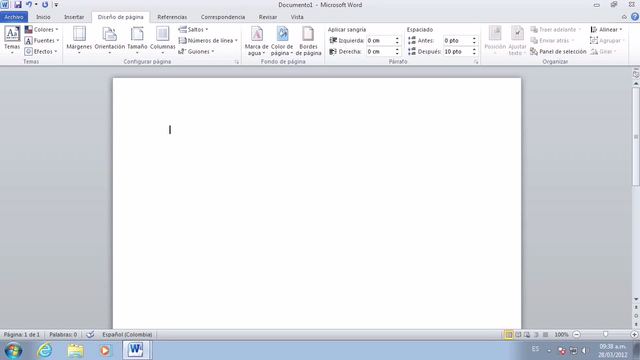
Task: Click the Izquierda indent input field
Action: [380, 40]
